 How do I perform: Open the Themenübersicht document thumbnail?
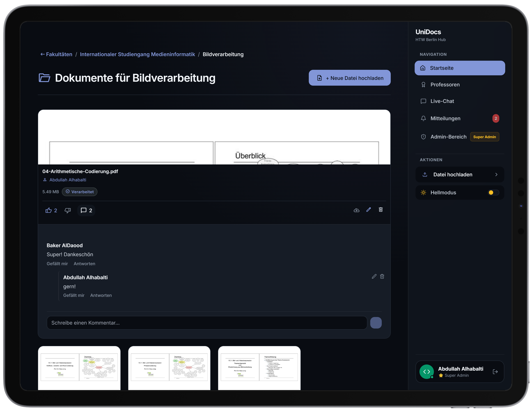[259, 368]
